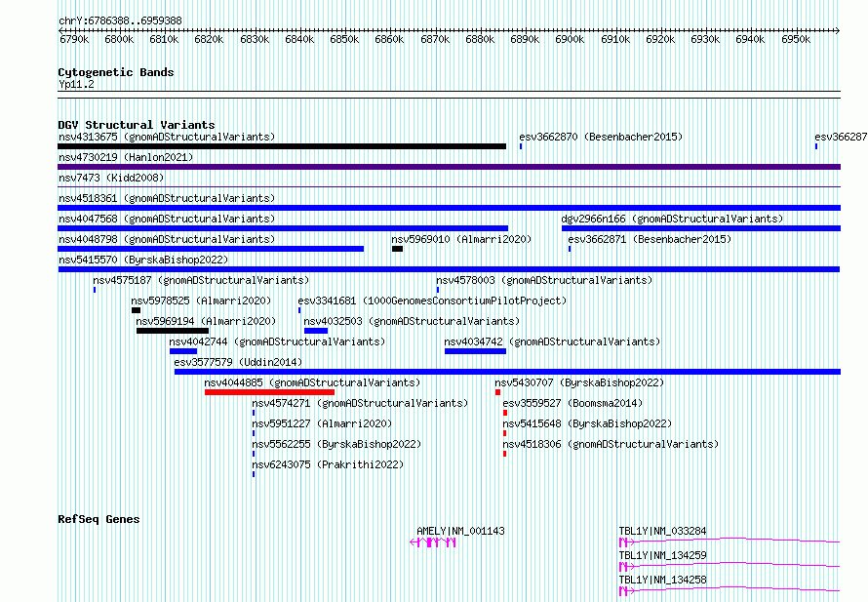
Task: Select the blue nsv4032503 variant bar
Action: [x=316, y=331]
